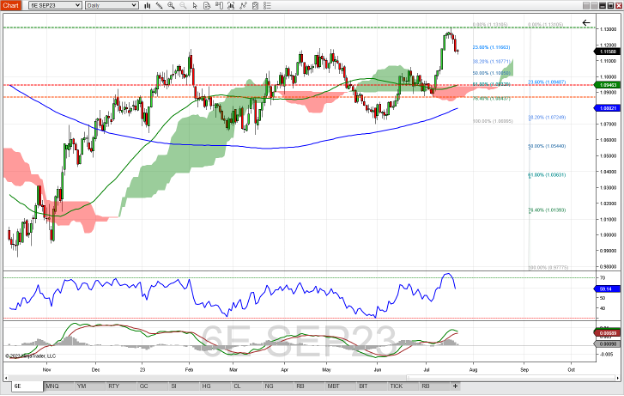The height and width of the screenshot is (396, 624).
Task: Click the gray MACD histogram value marker
Action: point(608,344)
